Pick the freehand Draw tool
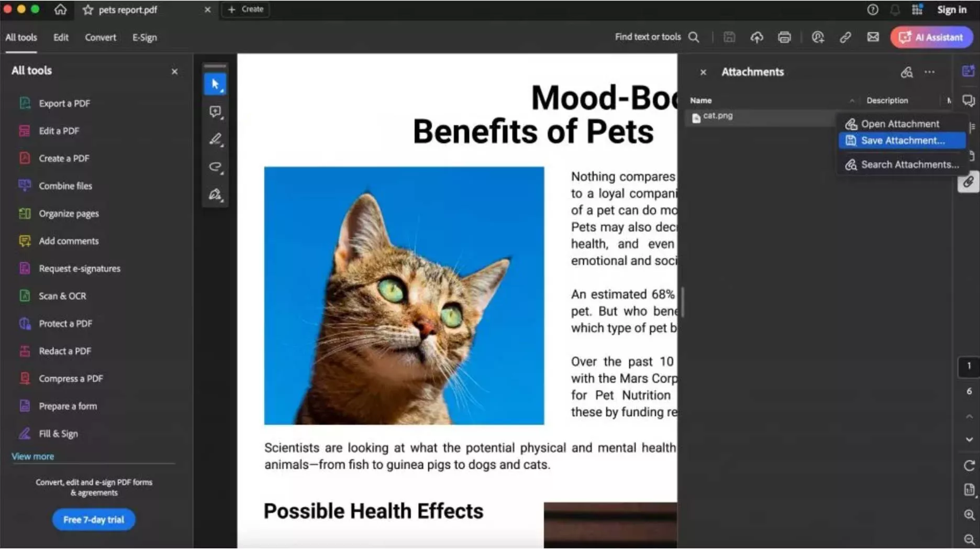980x550 pixels. (215, 167)
